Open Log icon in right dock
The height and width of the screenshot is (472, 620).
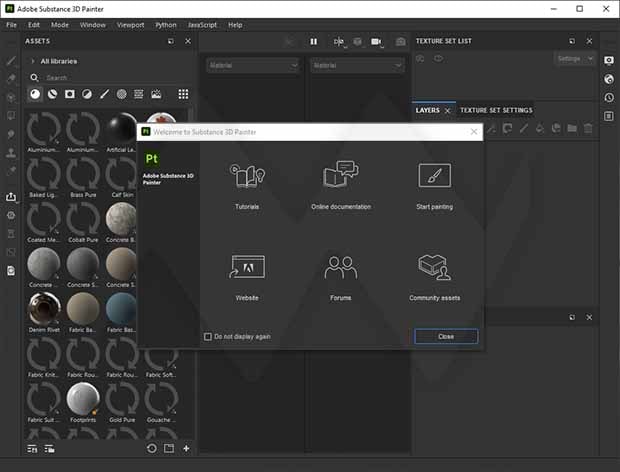point(609,116)
